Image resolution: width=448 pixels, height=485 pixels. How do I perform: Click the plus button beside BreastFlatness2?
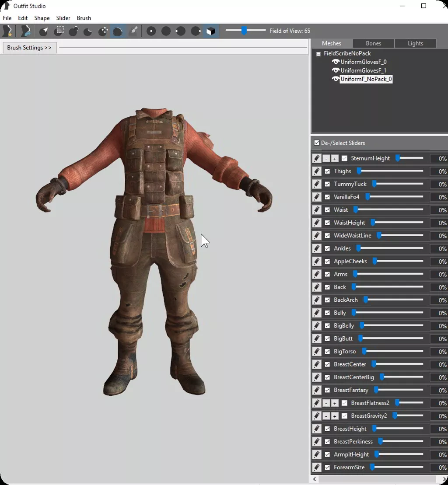[x=335, y=403]
